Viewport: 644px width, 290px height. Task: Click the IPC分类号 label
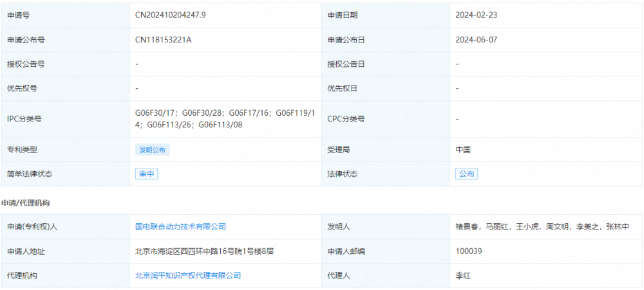(x=24, y=120)
